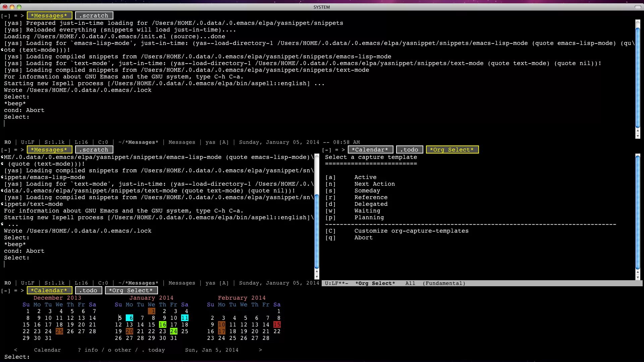This screenshot has height=362, width=644.
Task: Select Active capture template [a]
Action: pos(351,177)
